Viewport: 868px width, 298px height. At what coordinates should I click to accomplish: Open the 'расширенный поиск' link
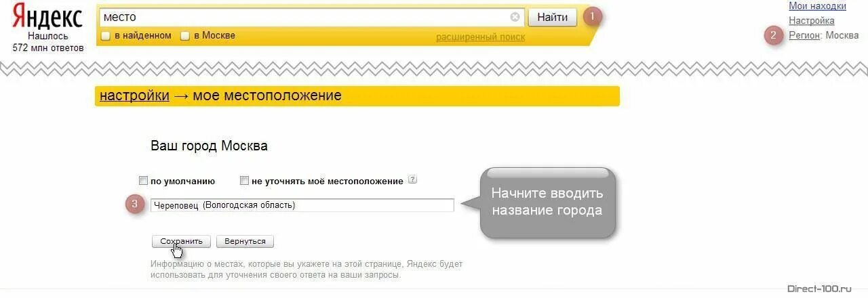480,37
